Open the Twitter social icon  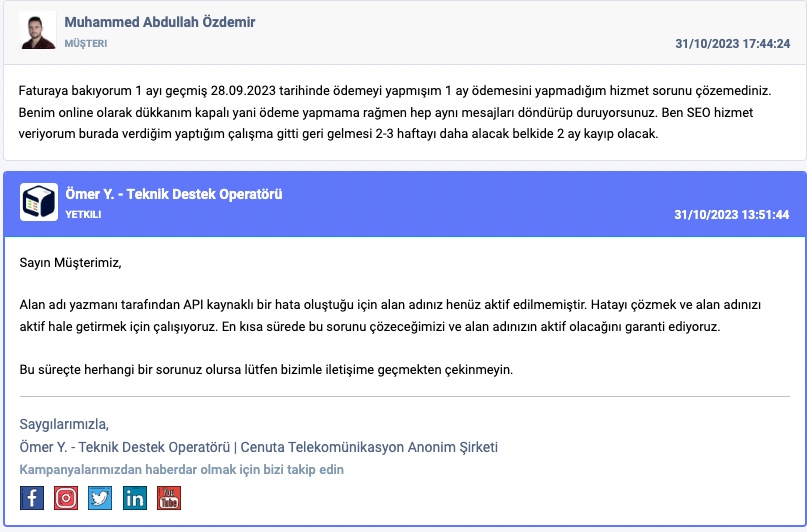pos(100,498)
